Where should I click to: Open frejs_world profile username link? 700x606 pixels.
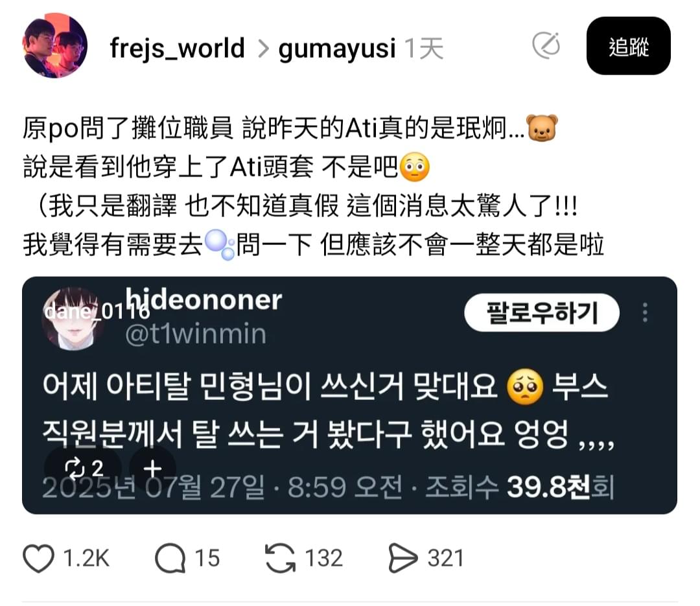(177, 48)
